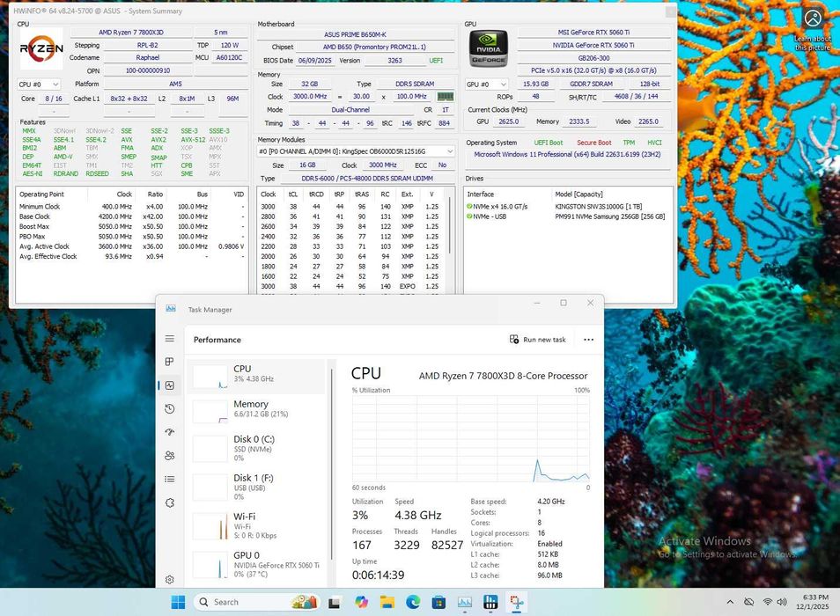Viewport: 840px width, 616px height.
Task: Click the Avg. Effective Clock row
Action: (x=131, y=256)
